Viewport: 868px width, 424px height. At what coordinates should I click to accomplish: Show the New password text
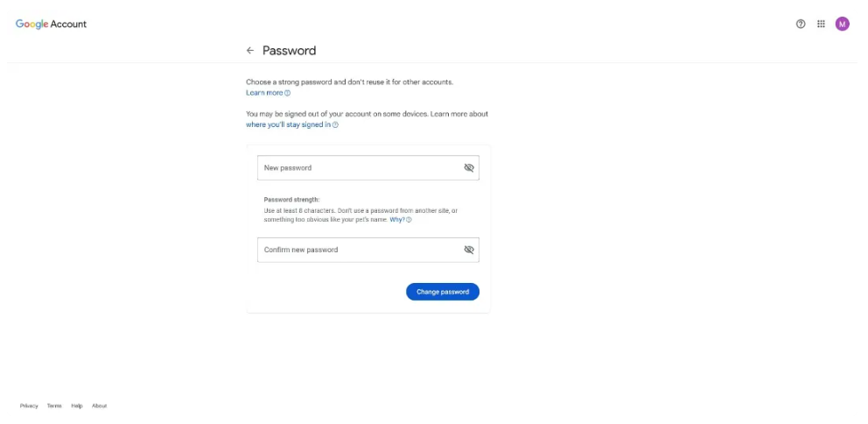point(469,168)
